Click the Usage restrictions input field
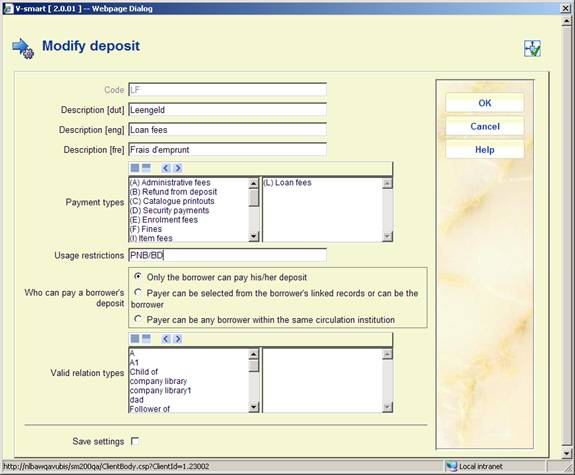This screenshot has height=475, width=575. tap(227, 255)
